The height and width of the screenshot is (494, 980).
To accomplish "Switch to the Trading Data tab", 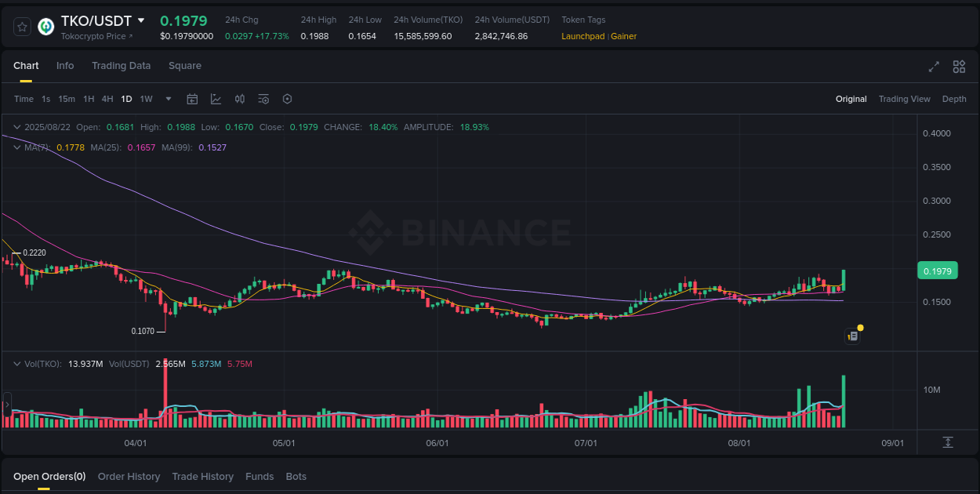I will pyautogui.click(x=121, y=66).
